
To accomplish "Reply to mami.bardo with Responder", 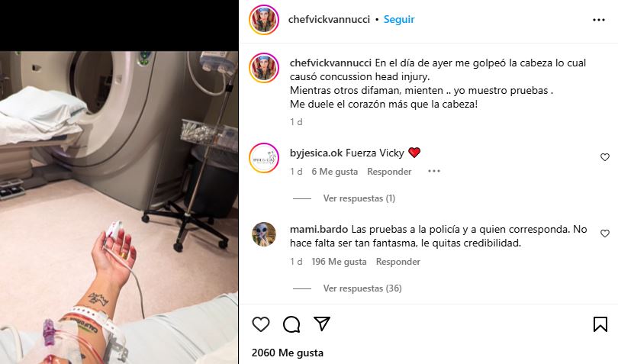I will [x=398, y=262].
